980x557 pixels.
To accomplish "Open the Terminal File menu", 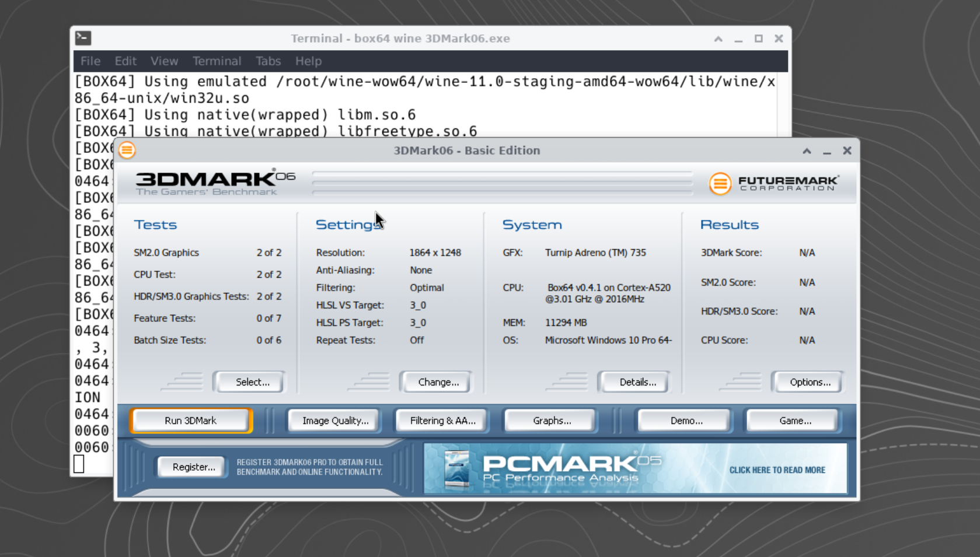I will [x=90, y=61].
